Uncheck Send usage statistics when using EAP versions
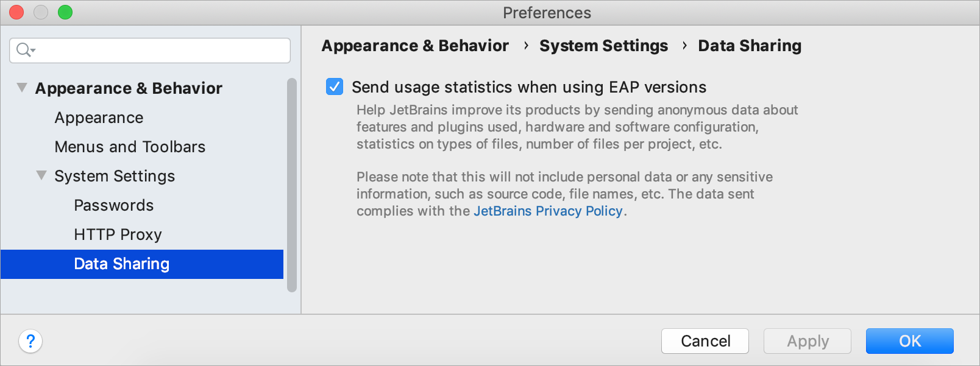The height and width of the screenshot is (366, 980). [334, 86]
